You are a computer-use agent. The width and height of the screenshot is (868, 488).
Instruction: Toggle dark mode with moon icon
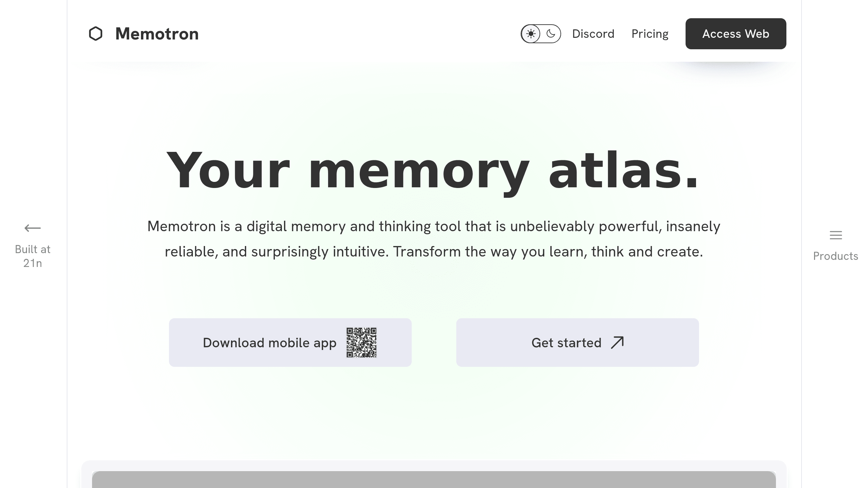point(550,33)
